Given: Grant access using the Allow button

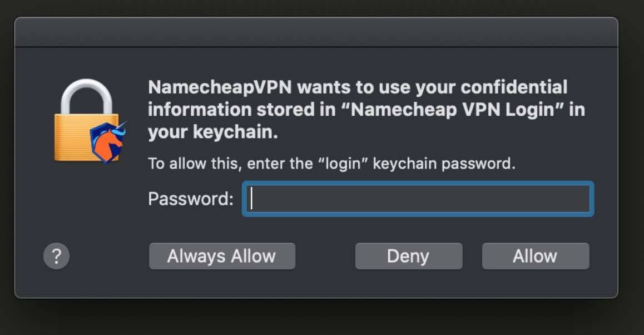Looking at the screenshot, I should [x=535, y=256].
